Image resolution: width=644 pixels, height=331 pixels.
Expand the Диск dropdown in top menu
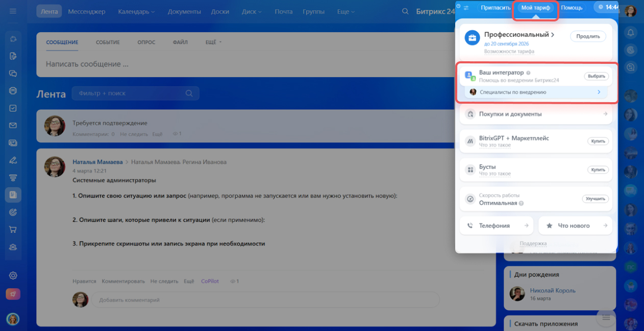pos(256,11)
